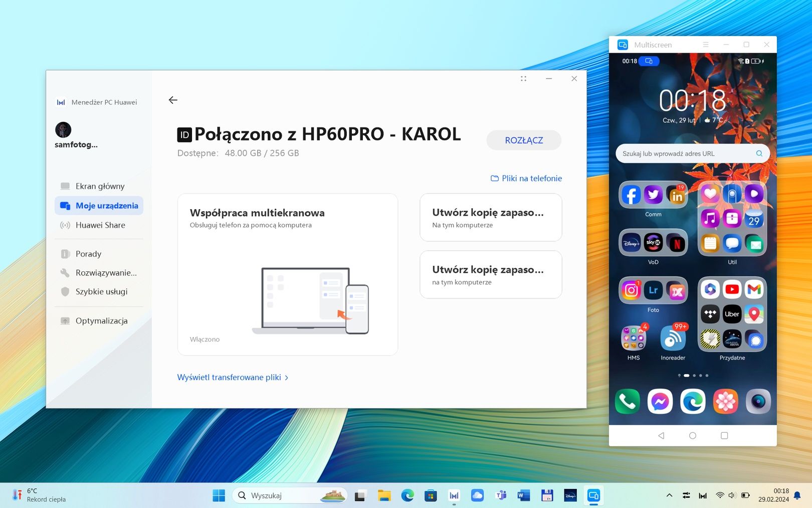The image size is (812, 508).
Task: Open the purple video player app in Util
Action: (754, 194)
